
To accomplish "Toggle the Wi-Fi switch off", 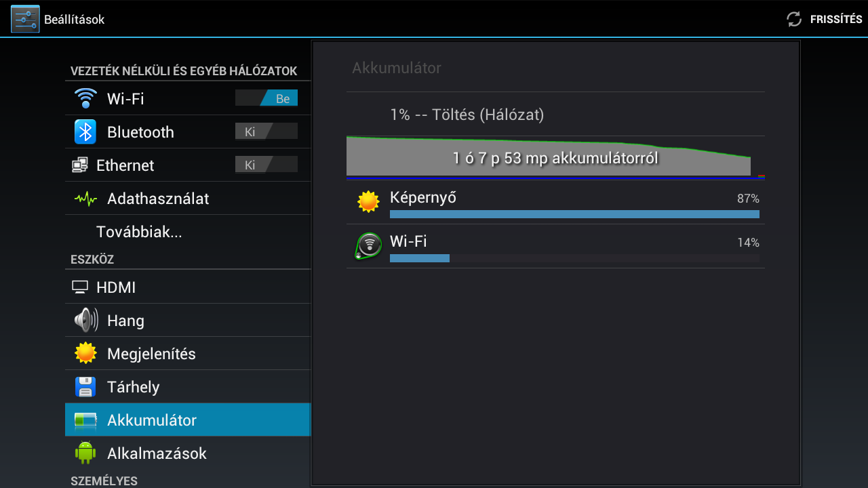I will [x=267, y=98].
